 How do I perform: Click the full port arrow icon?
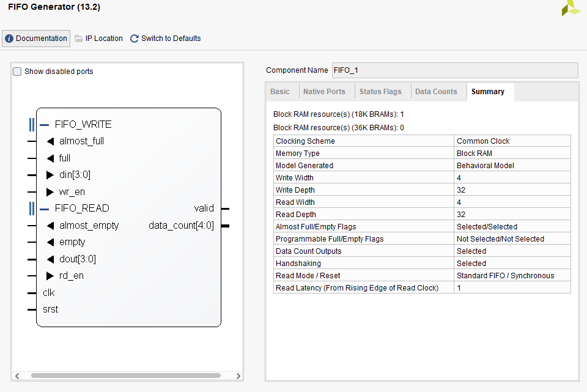[x=50, y=158]
